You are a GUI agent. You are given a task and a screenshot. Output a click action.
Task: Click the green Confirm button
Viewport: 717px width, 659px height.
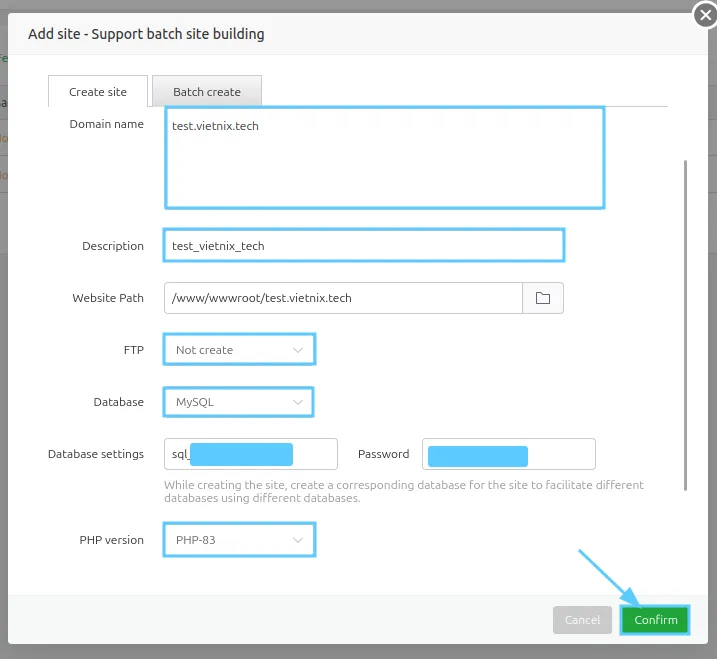[x=655, y=620]
